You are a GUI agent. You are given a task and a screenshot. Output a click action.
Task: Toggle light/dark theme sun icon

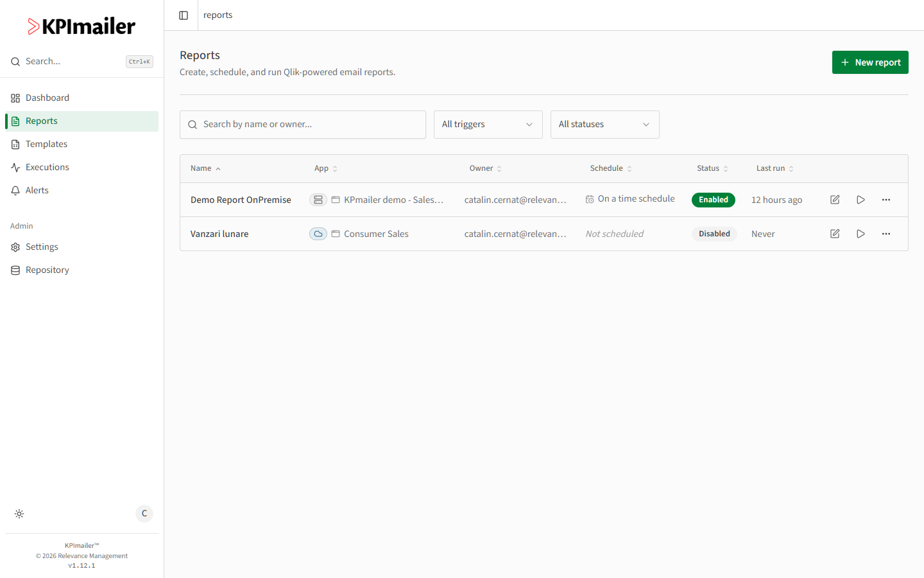click(19, 514)
